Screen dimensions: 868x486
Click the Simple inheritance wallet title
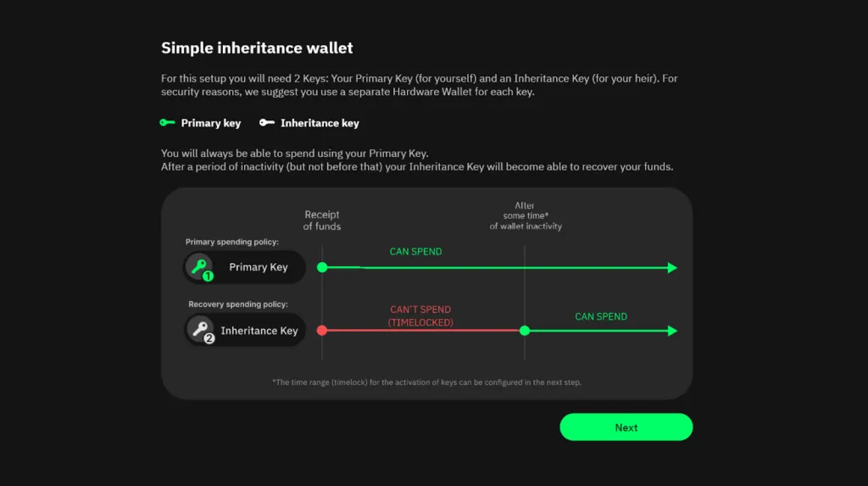coord(257,47)
